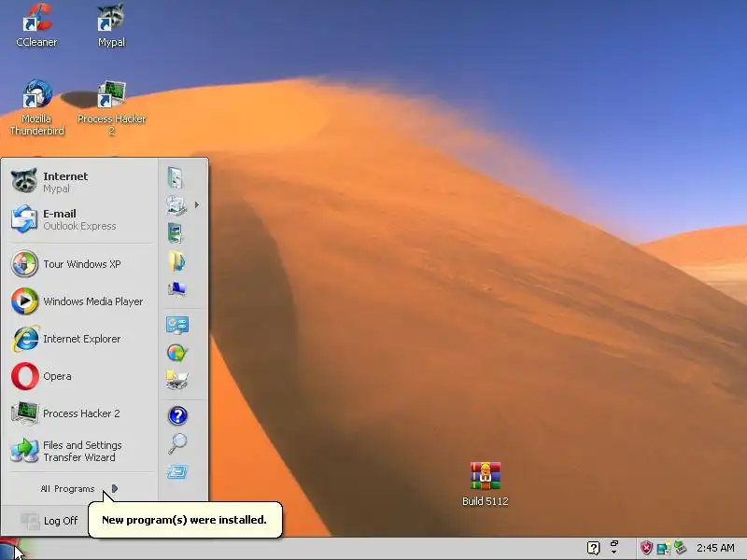Expand All Programs
This screenshot has width=747, height=560.
(x=79, y=488)
